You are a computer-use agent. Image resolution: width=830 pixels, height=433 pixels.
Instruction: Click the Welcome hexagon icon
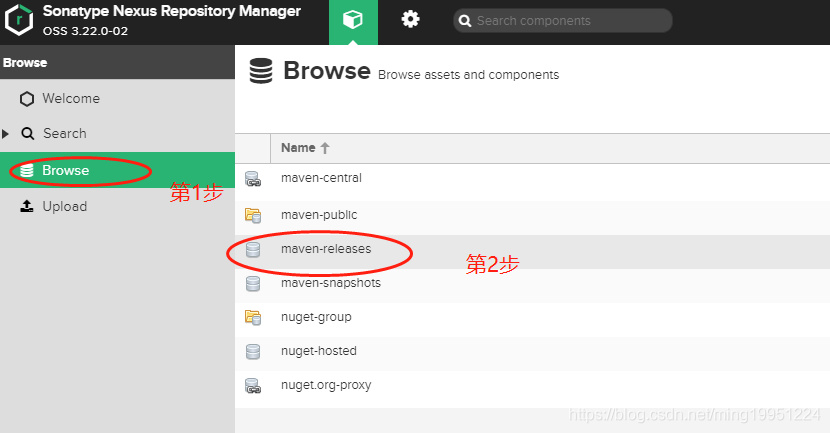point(27,99)
